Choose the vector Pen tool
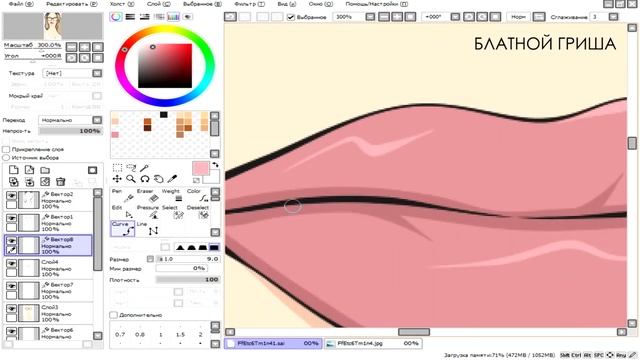 123,196
